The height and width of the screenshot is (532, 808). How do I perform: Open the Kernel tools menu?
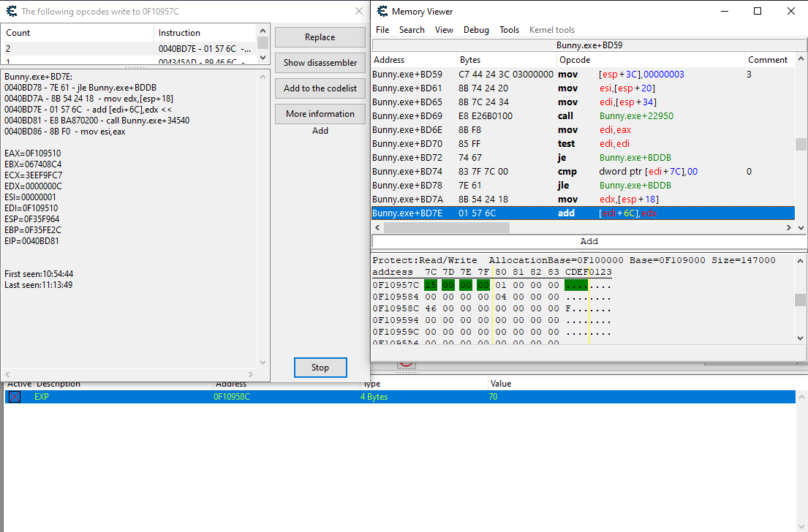[x=551, y=30]
